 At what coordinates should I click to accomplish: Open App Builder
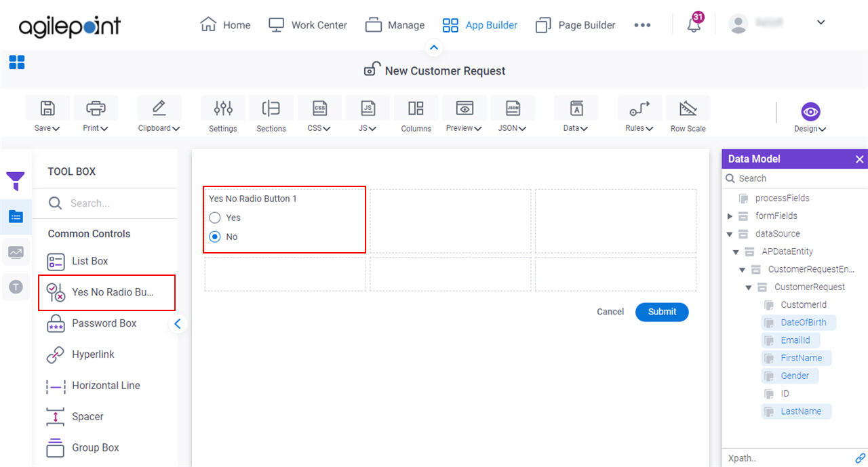[479, 25]
